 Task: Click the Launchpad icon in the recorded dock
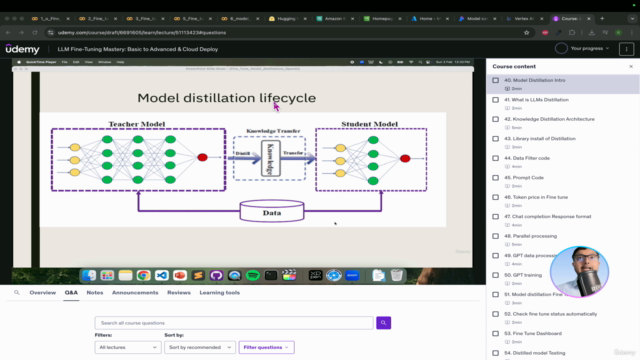[107, 276]
